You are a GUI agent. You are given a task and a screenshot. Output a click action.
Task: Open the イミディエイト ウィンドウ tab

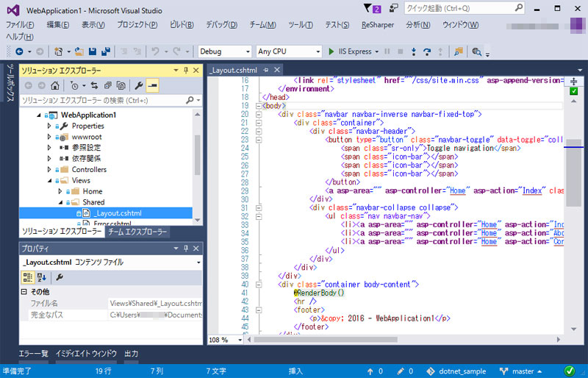pos(86,354)
